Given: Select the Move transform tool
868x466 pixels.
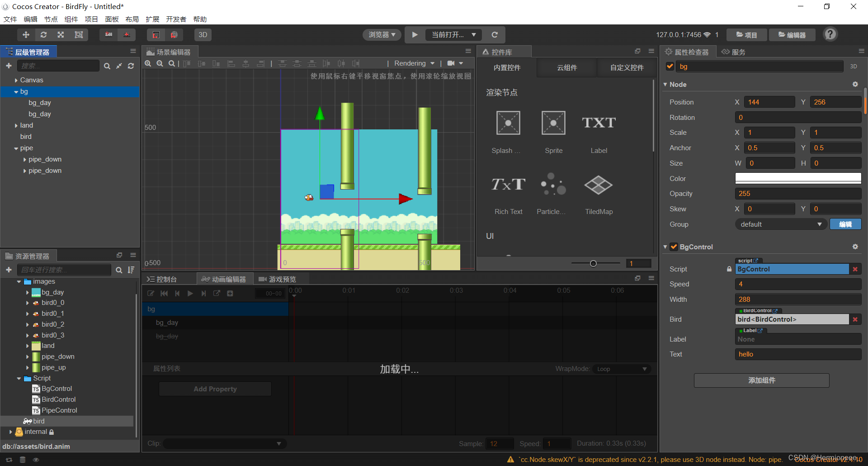Looking at the screenshot, I should click(26, 35).
